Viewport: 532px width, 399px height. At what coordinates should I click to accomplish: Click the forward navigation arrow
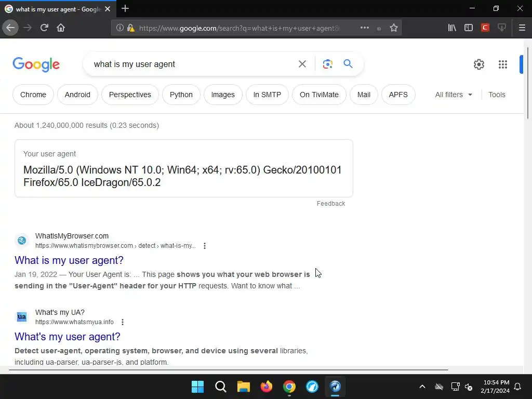tap(28, 28)
